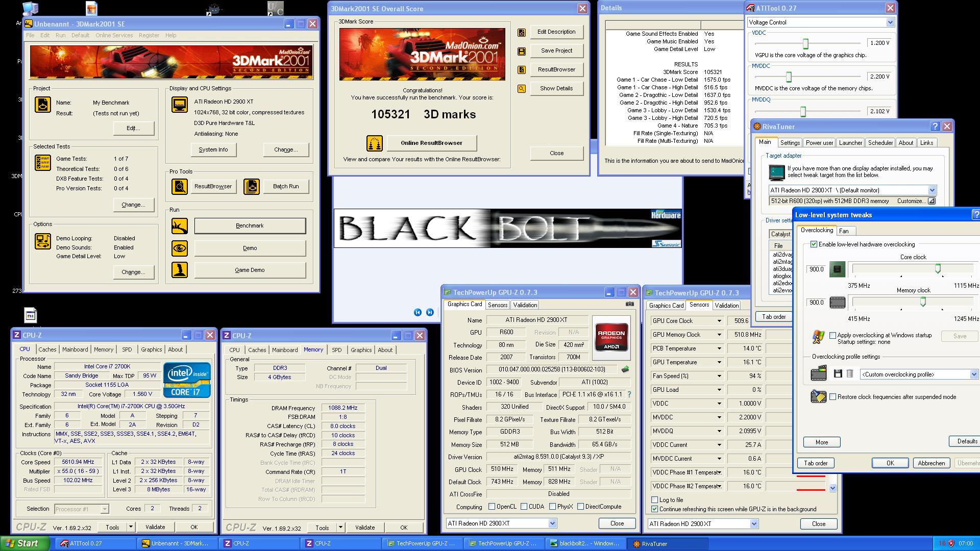Open the Online Services menu in 3DMark2001
Image resolution: width=980 pixels, height=551 pixels.
tap(114, 35)
